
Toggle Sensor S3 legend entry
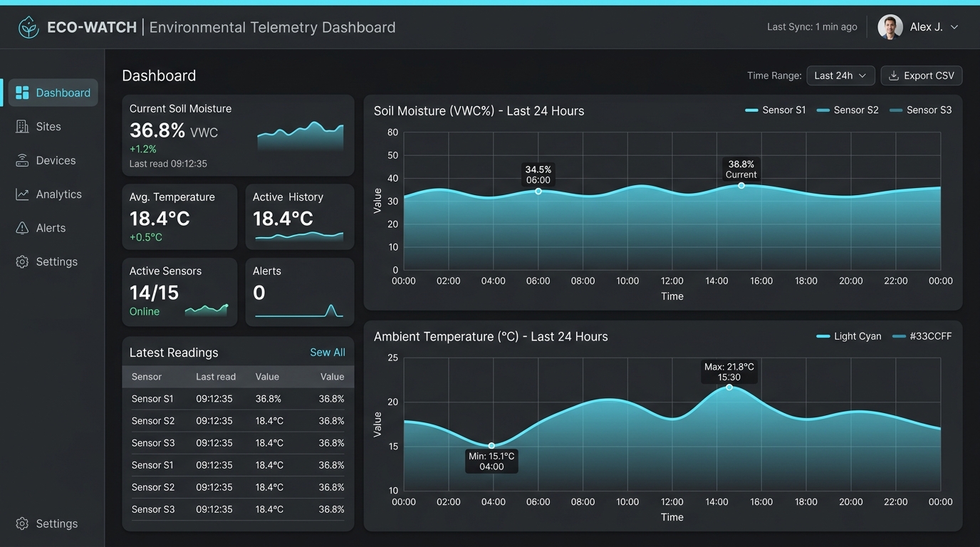[920, 110]
